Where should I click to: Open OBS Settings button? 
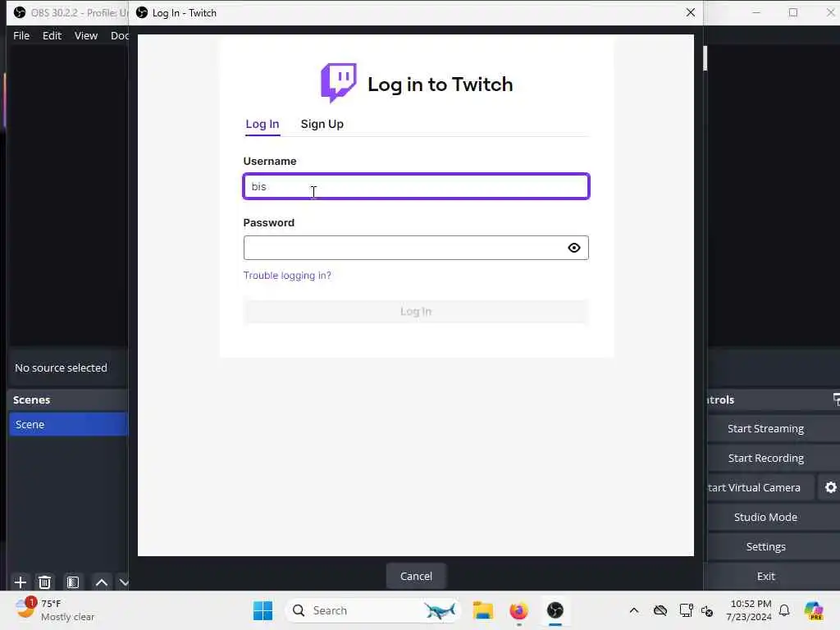pyautogui.click(x=765, y=546)
